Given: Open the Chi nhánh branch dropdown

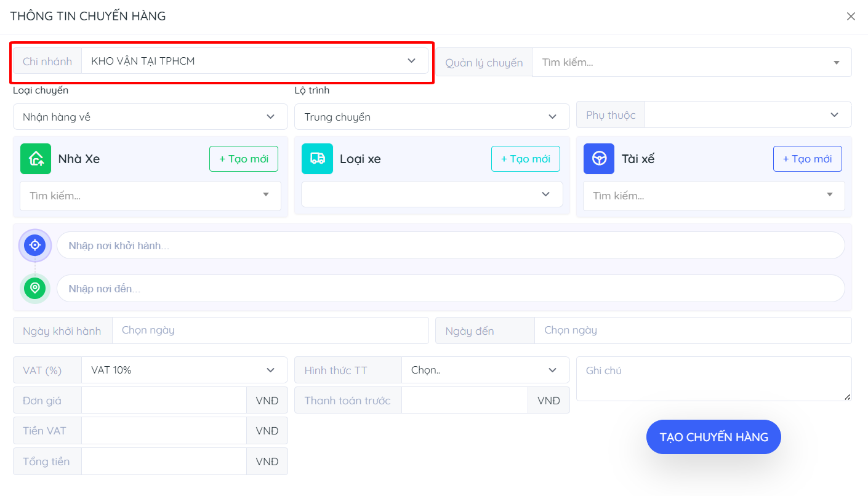Looking at the screenshot, I should pos(255,61).
